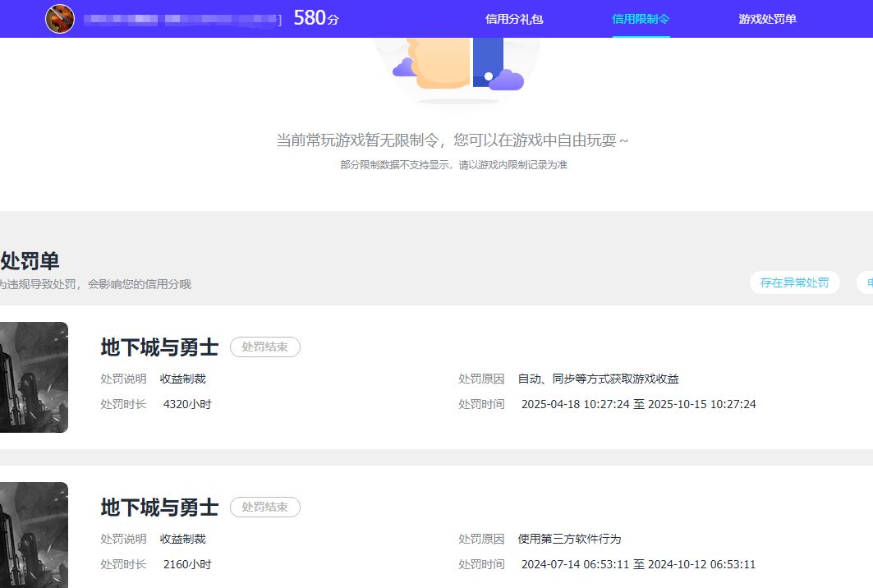Click the user avatar in the header
Viewport: 873px width, 588px height.
[60, 19]
